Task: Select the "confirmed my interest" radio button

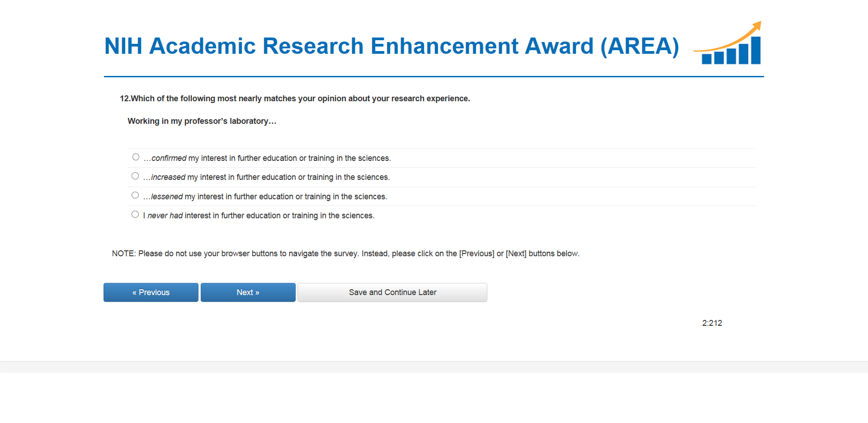Action: coord(136,157)
